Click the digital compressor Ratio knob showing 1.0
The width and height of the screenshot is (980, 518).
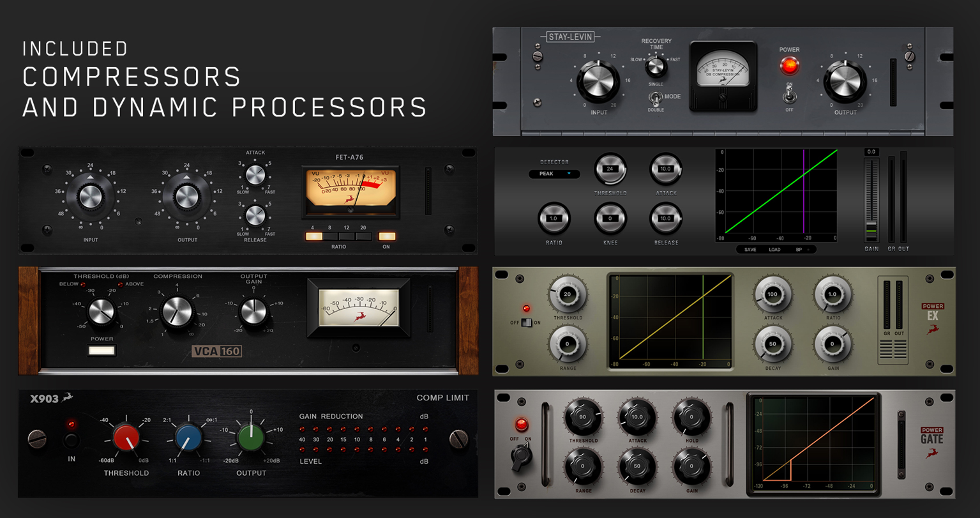[x=553, y=218]
